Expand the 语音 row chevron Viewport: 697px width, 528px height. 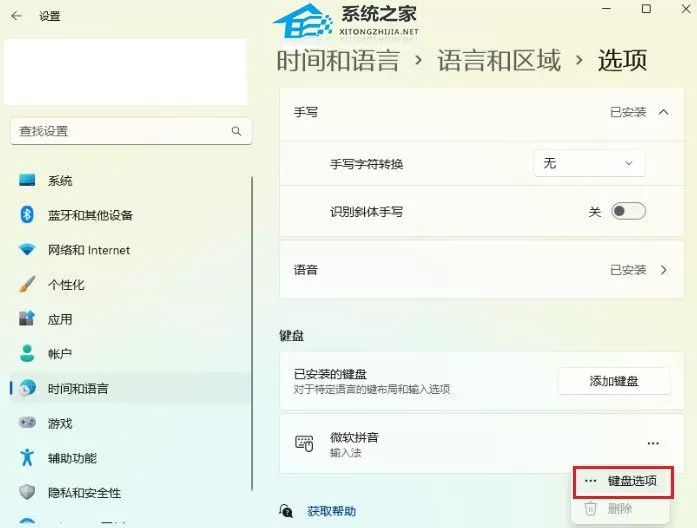click(664, 270)
